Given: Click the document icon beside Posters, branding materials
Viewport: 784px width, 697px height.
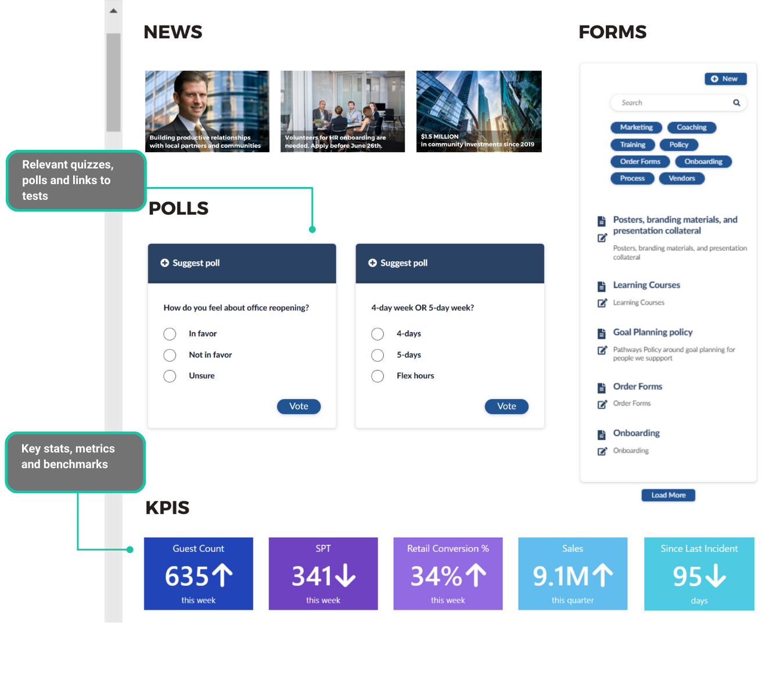Looking at the screenshot, I should click(x=601, y=221).
